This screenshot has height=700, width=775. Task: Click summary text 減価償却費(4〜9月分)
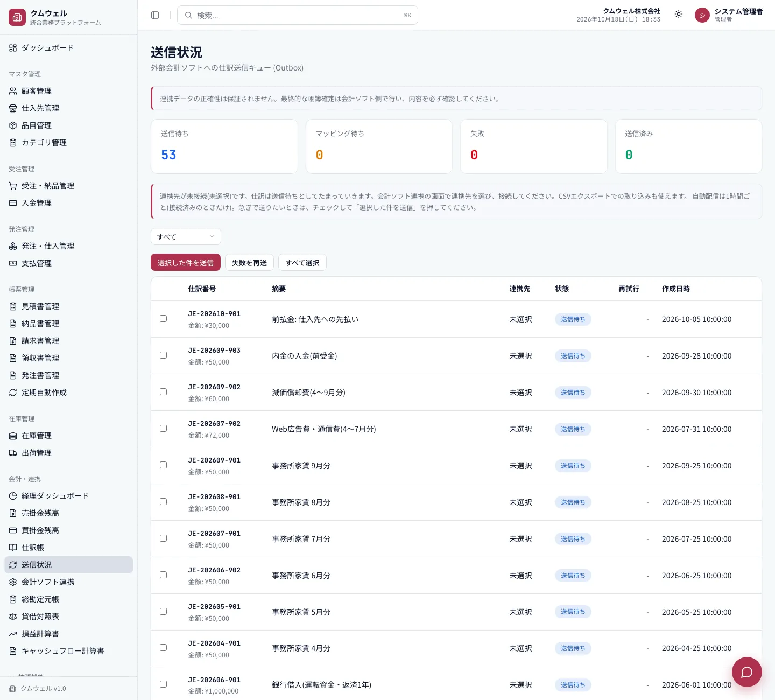click(x=309, y=393)
